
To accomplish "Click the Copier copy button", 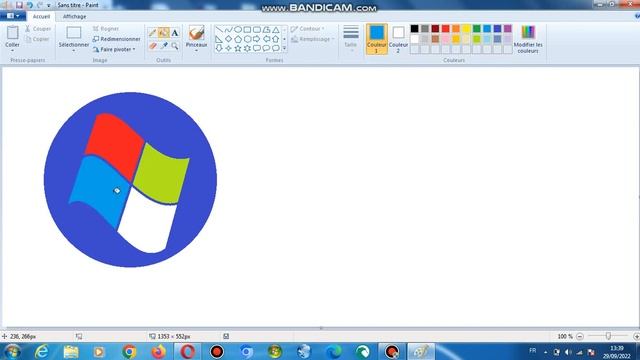I will point(37,39).
